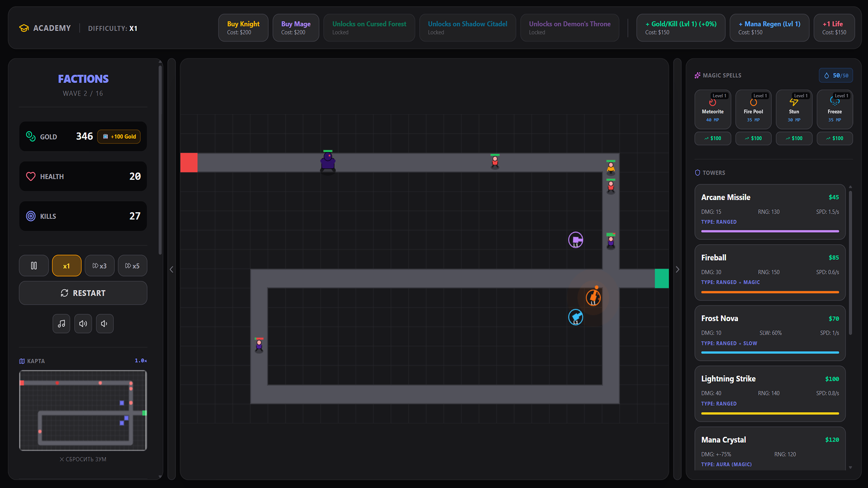
Task: Expand map zoom via the KAPTA 1.0x control
Action: click(x=140, y=361)
